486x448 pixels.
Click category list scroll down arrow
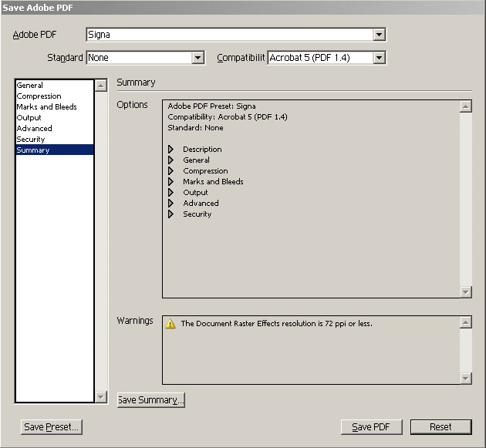tap(101, 397)
